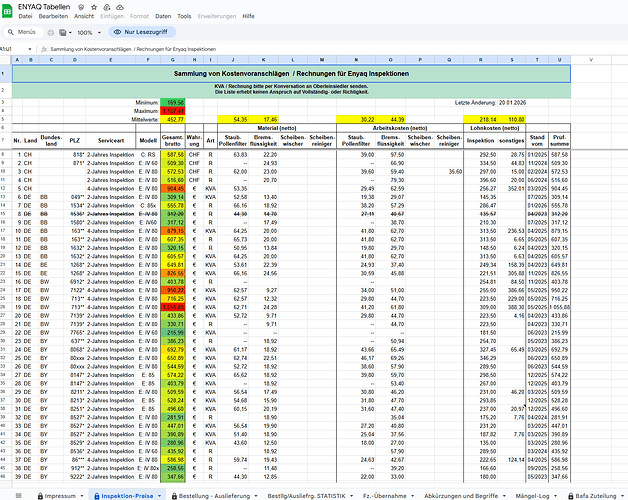Open the Daten menu

tap(162, 17)
